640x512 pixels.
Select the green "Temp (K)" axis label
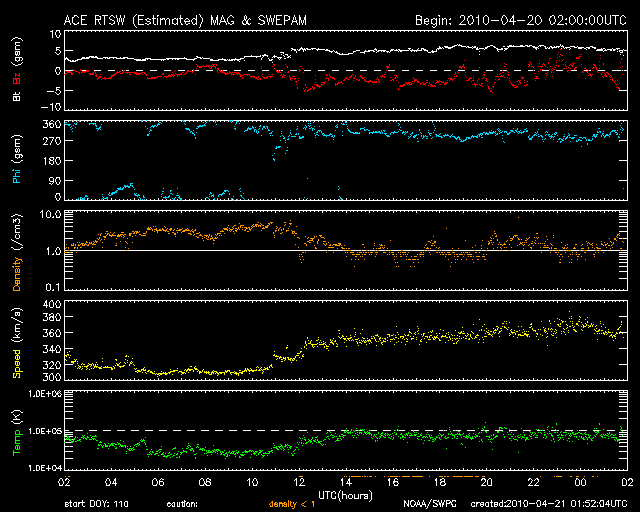[17, 433]
